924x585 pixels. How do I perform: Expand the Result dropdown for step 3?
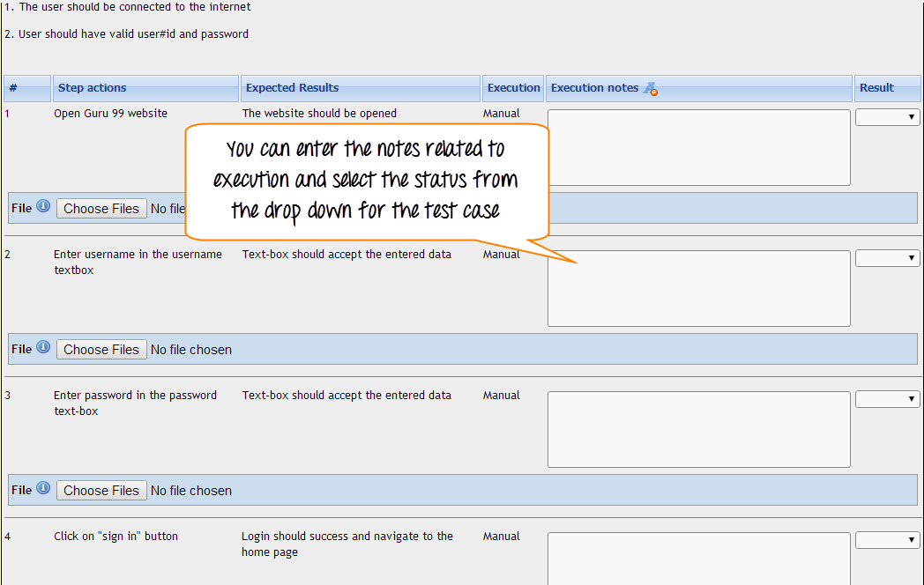(x=887, y=399)
